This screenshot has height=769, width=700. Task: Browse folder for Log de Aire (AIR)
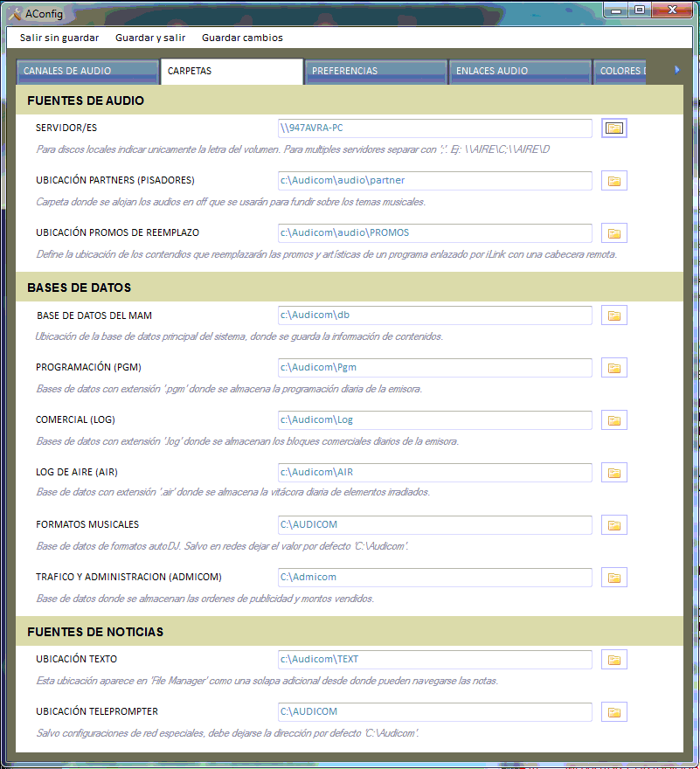613,473
